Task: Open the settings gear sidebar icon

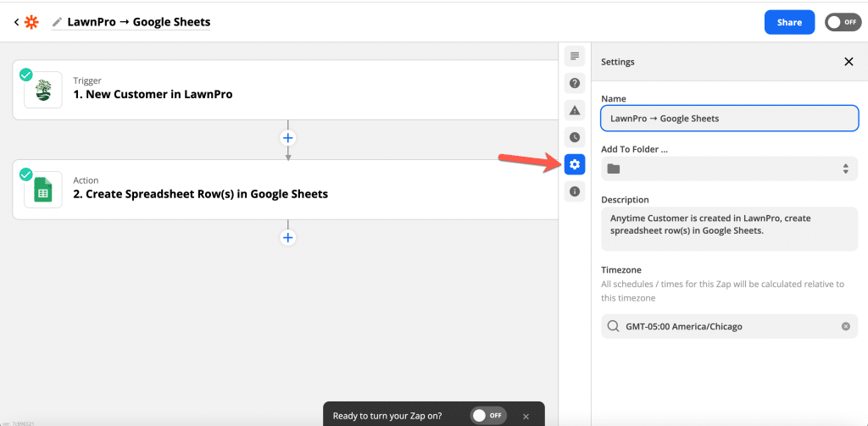Action: click(575, 164)
